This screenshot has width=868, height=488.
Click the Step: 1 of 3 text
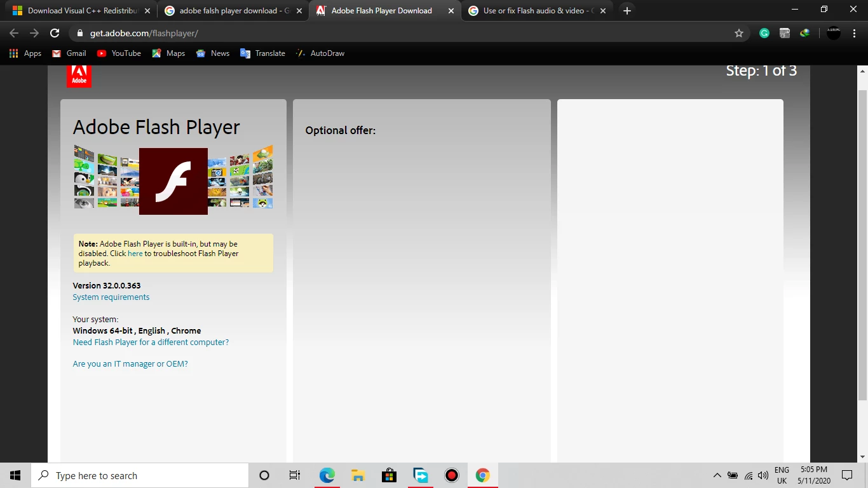click(761, 71)
